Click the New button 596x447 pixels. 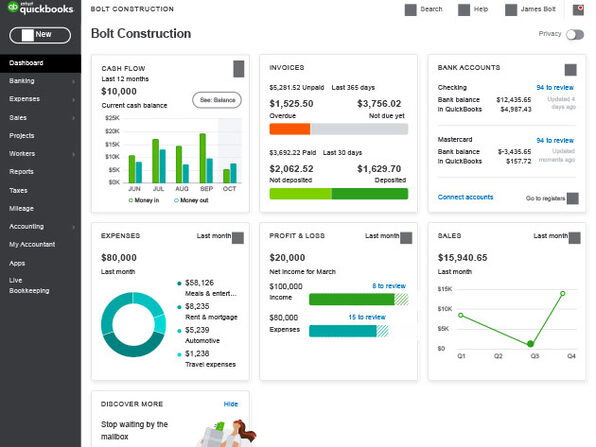pyautogui.click(x=40, y=35)
